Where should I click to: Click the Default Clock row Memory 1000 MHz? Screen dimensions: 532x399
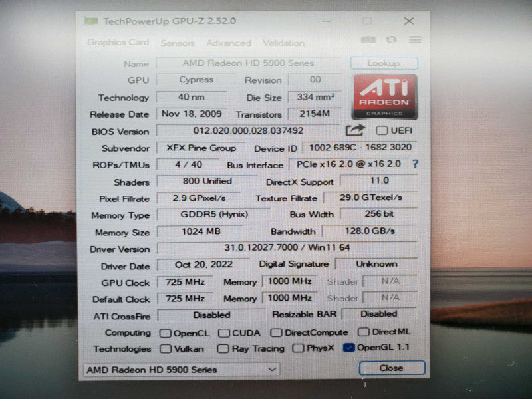289,298
